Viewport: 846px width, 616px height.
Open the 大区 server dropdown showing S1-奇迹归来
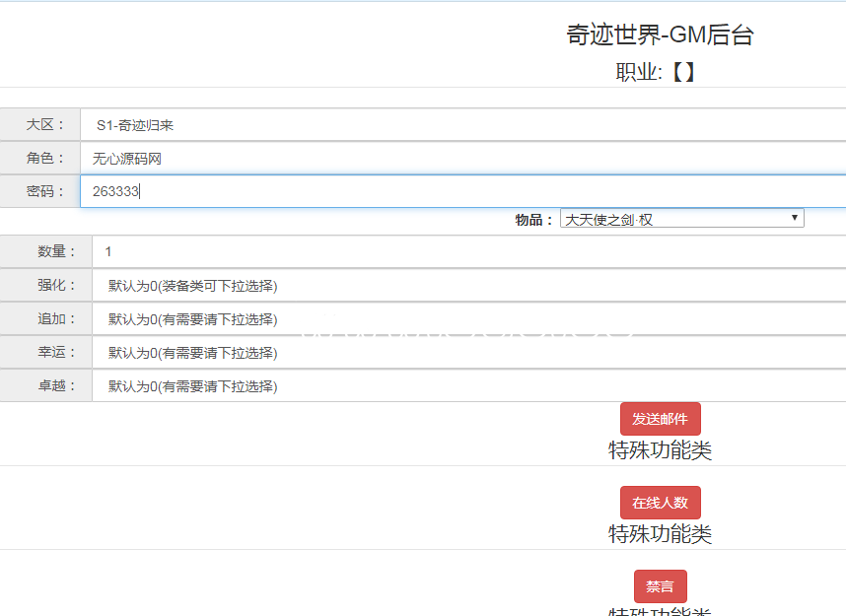(x=461, y=125)
